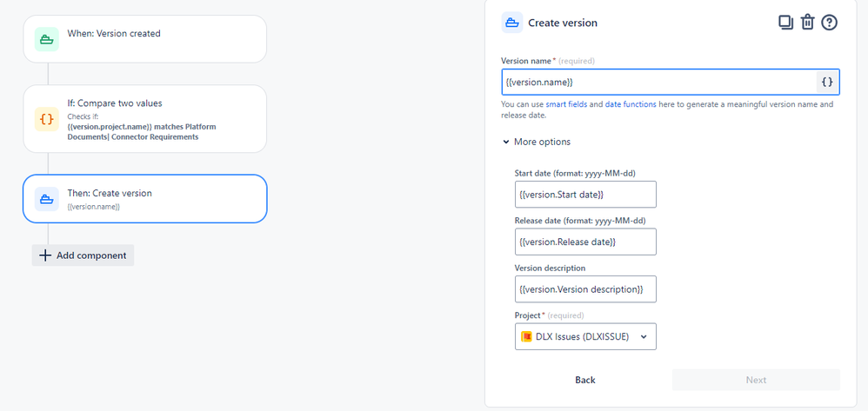The height and width of the screenshot is (411, 868).
Task: Click the 'Create version' panel title
Action: 563,23
